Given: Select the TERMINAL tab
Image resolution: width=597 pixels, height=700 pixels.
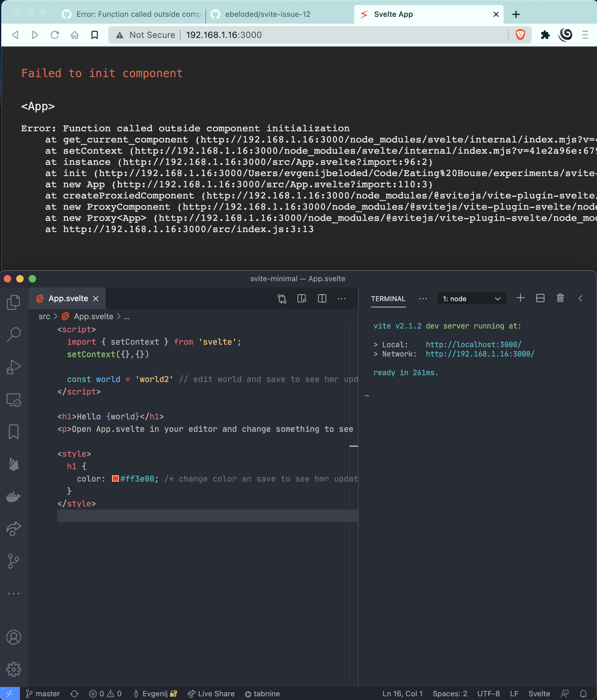Looking at the screenshot, I should coord(388,299).
